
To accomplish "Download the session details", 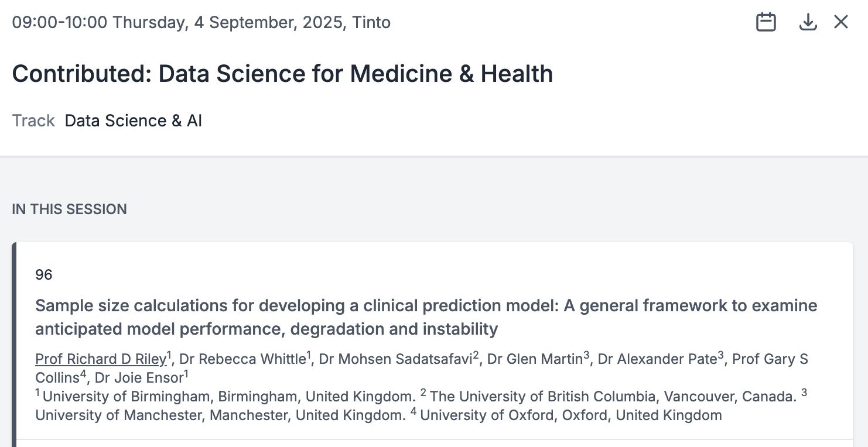I will 808,23.
